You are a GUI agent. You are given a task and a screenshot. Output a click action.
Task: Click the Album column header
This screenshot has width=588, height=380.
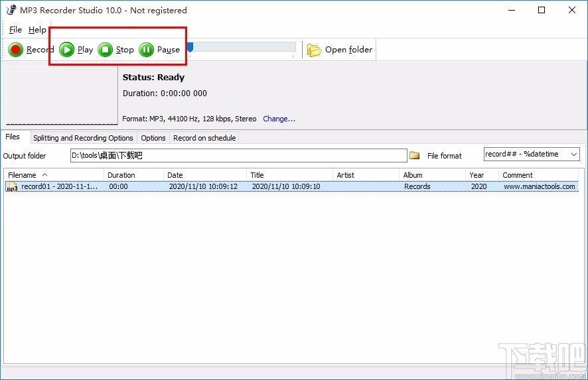[432, 175]
